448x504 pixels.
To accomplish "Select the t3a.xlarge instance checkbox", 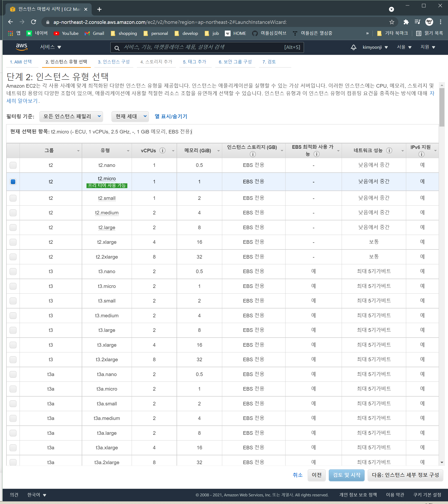I will tap(13, 448).
